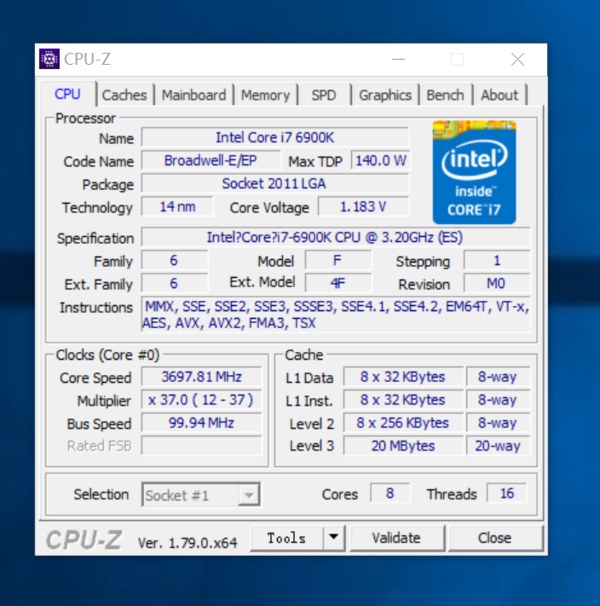
Task: Click the Cores value 8
Action: [390, 493]
